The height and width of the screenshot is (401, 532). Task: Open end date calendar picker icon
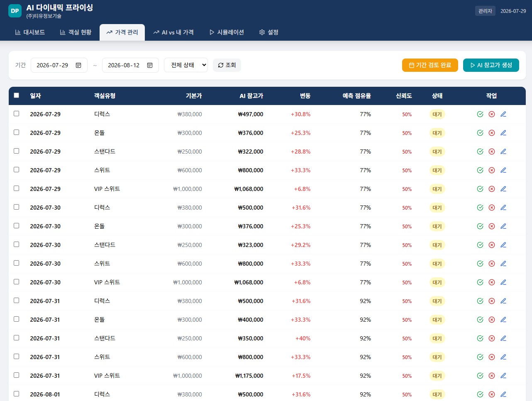click(x=150, y=65)
